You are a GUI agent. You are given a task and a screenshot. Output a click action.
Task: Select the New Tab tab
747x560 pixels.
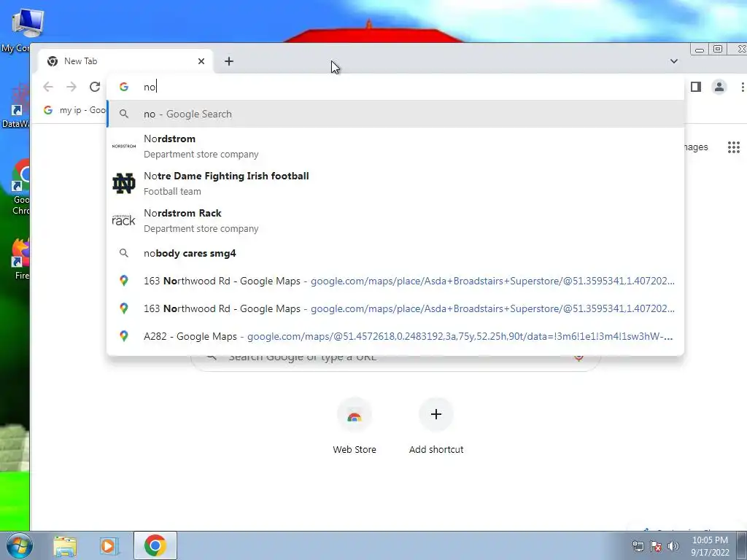pos(125,61)
